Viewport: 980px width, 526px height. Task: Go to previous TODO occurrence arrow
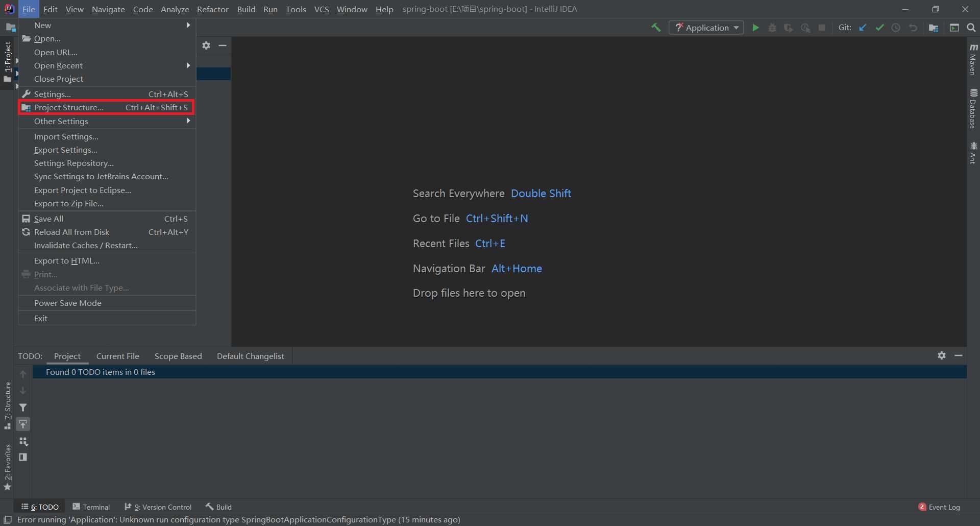coord(23,374)
